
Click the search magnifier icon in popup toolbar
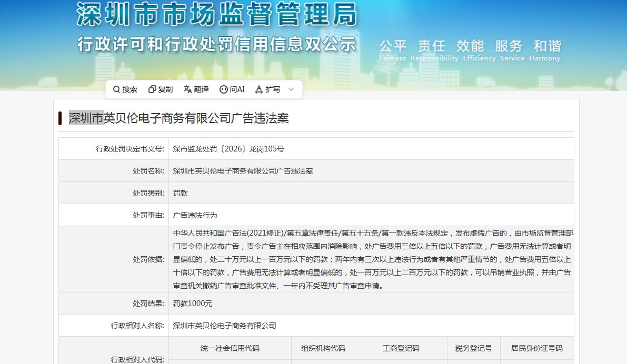[x=116, y=89]
